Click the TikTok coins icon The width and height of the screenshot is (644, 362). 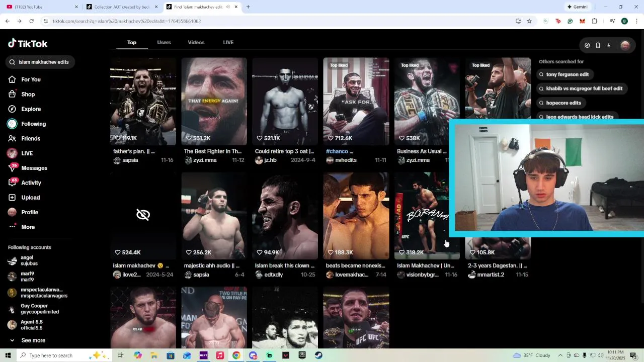pyautogui.click(x=587, y=45)
